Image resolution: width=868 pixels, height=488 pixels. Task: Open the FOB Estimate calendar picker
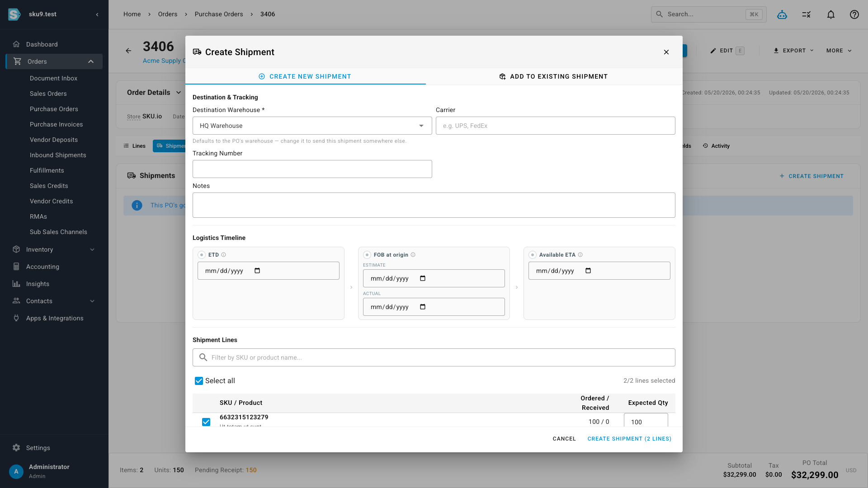click(x=423, y=278)
